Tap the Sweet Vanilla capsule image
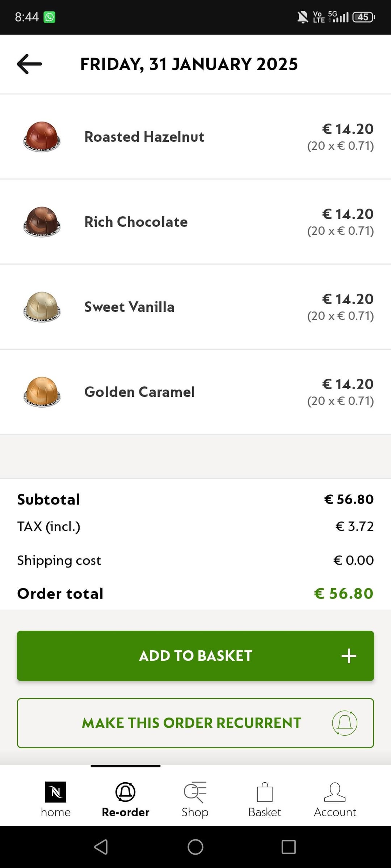 [42, 307]
